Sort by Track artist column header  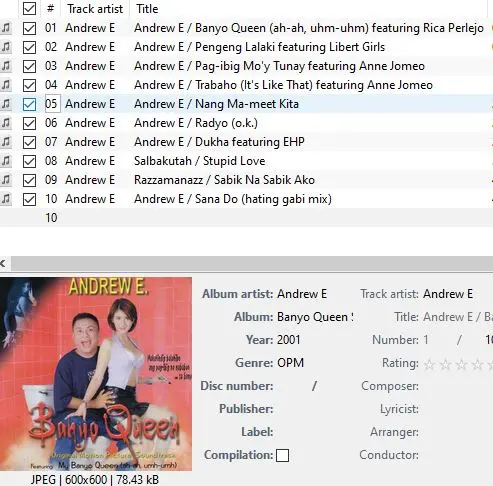coord(95,9)
